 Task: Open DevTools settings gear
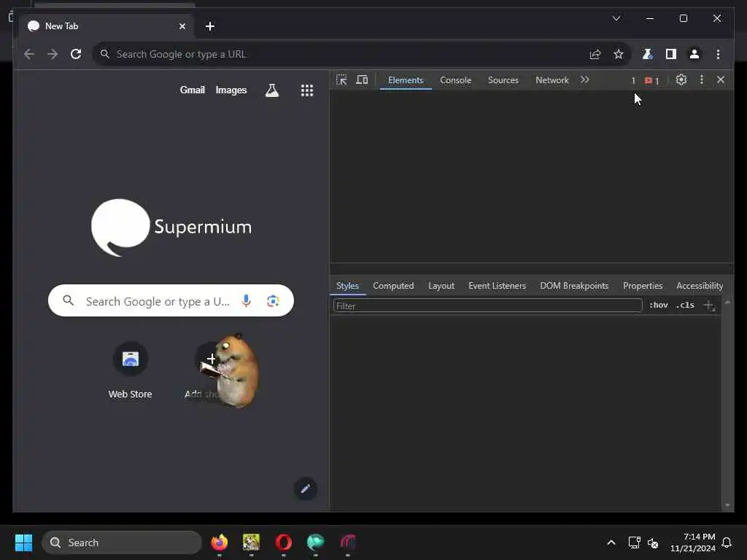pos(681,80)
